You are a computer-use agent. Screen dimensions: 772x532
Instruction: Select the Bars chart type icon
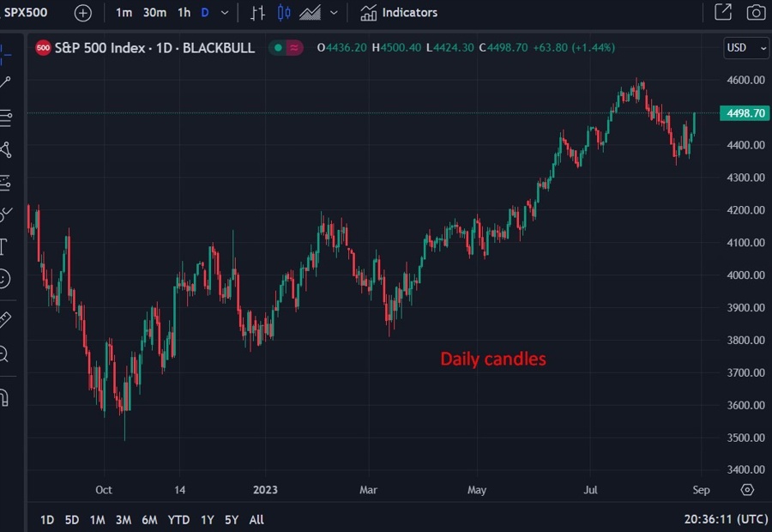point(257,13)
